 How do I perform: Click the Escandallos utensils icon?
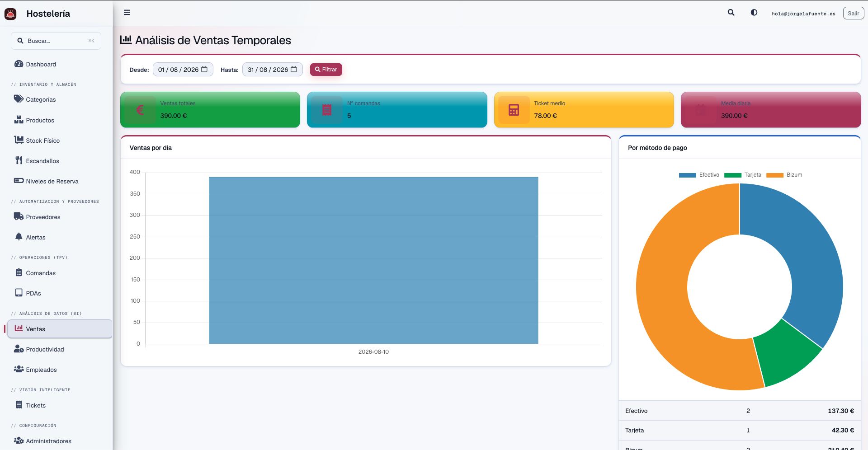coord(19,160)
